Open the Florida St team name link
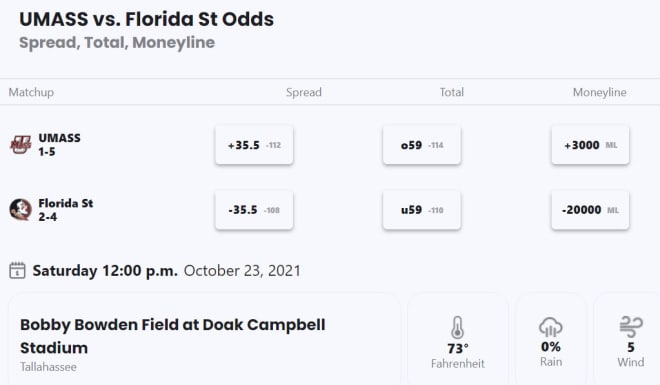Screen dimensions: 660x385 [x=66, y=203]
